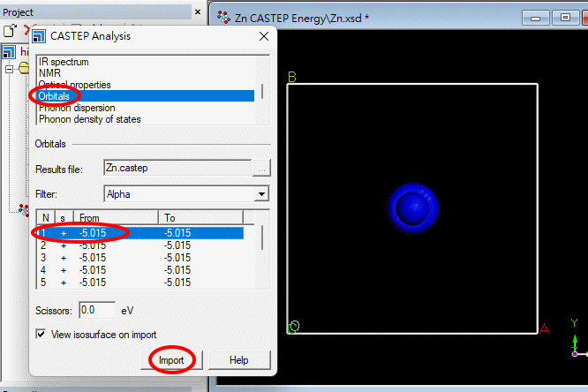Toggle View isosurface on import checkbox
This screenshot has height=392, width=588.
coord(41,335)
